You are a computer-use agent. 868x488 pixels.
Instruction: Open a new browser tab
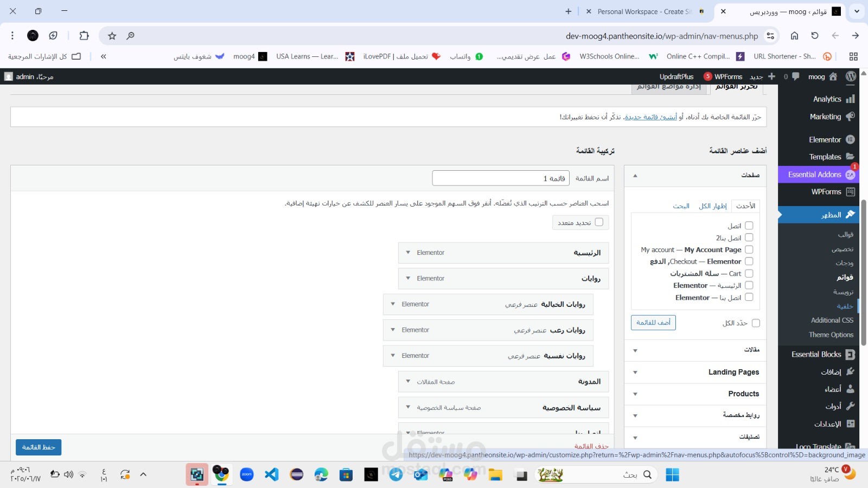coord(568,11)
